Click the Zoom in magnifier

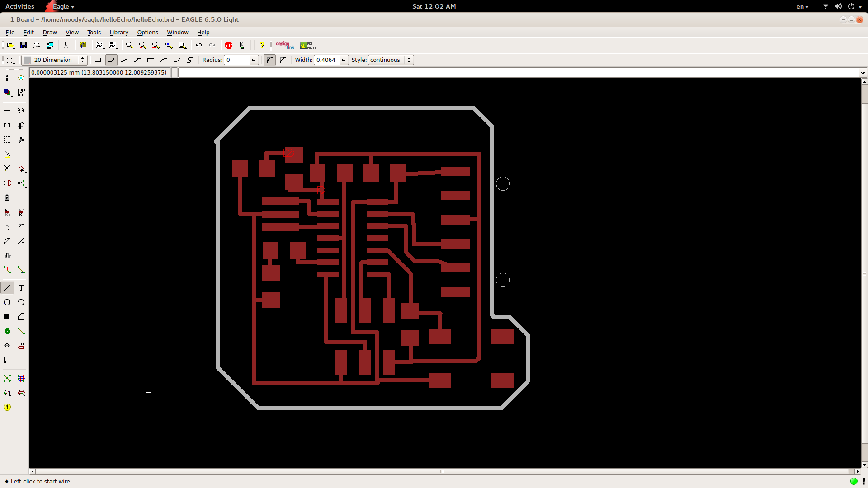(x=142, y=45)
